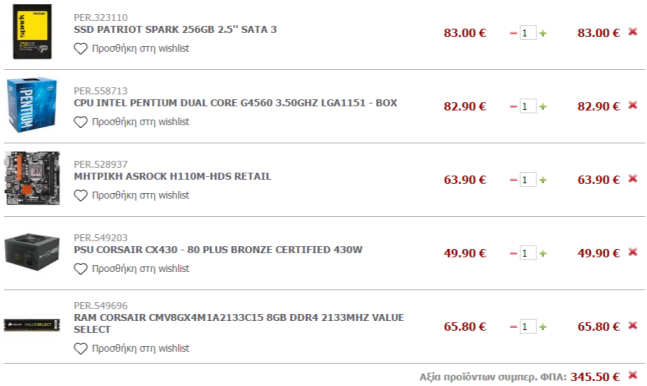647x386 pixels.
Task: Clear entire cart with total-row red X
Action: point(633,375)
